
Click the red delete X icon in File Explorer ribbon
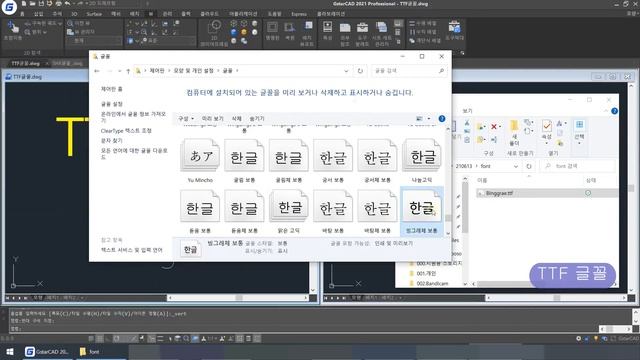click(494, 127)
